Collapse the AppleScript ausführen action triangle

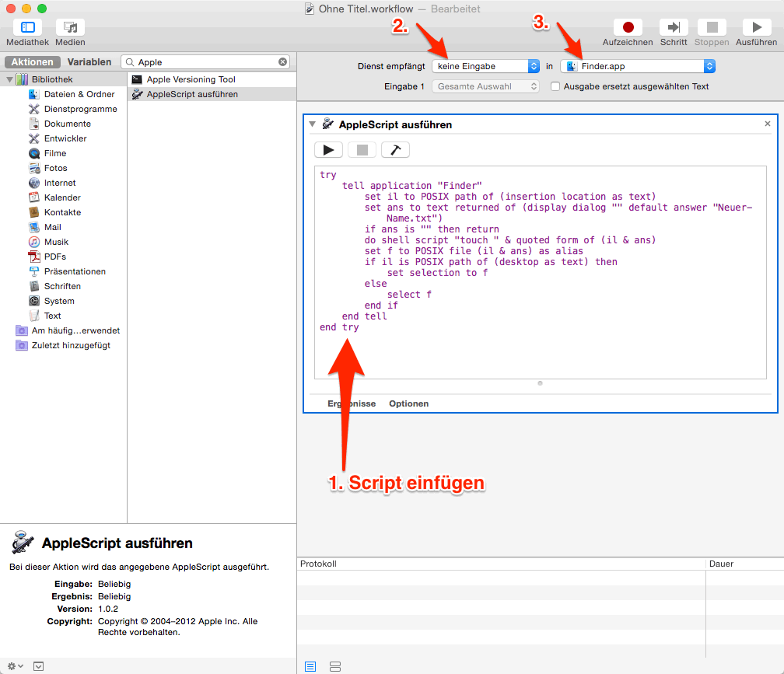click(x=312, y=124)
